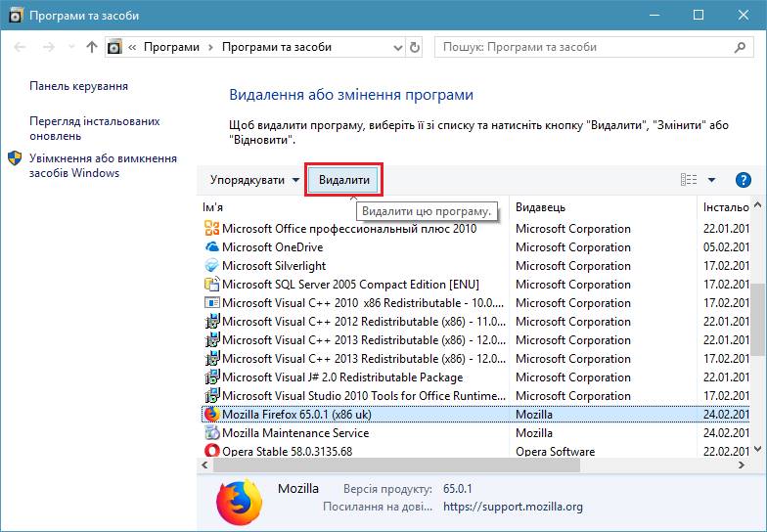Close the Програми та засоби window

[x=744, y=16]
